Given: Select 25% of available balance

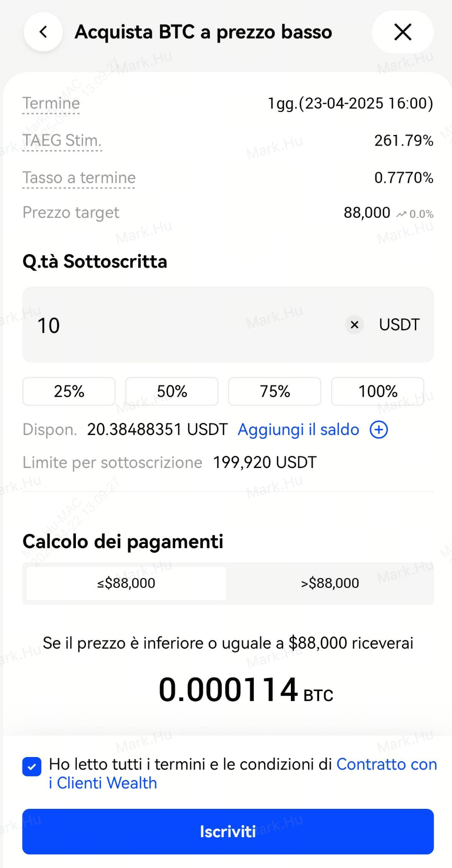Looking at the screenshot, I should [69, 391].
